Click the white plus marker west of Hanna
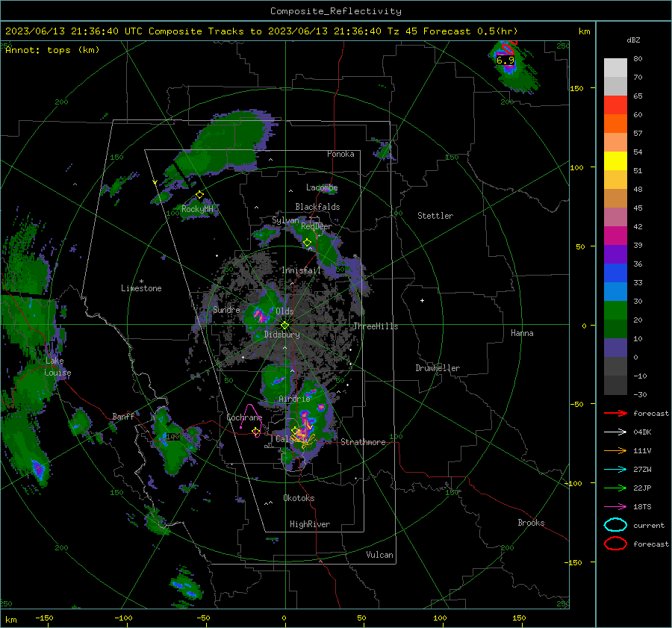The image size is (672, 628). coord(422,300)
